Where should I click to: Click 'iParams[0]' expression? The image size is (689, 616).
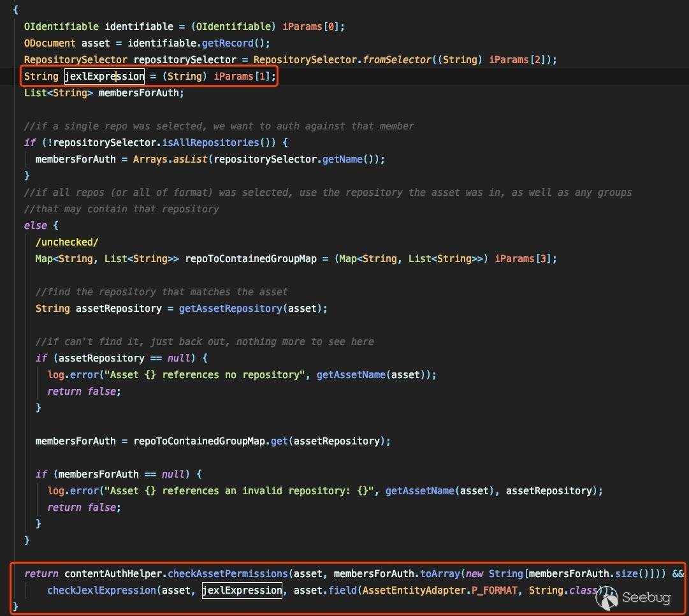point(310,26)
